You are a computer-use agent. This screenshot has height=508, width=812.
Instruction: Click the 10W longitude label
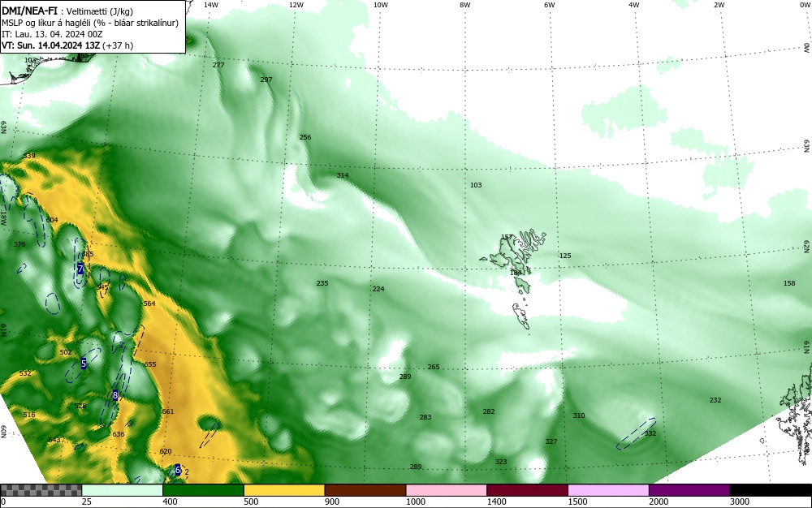[x=381, y=5]
